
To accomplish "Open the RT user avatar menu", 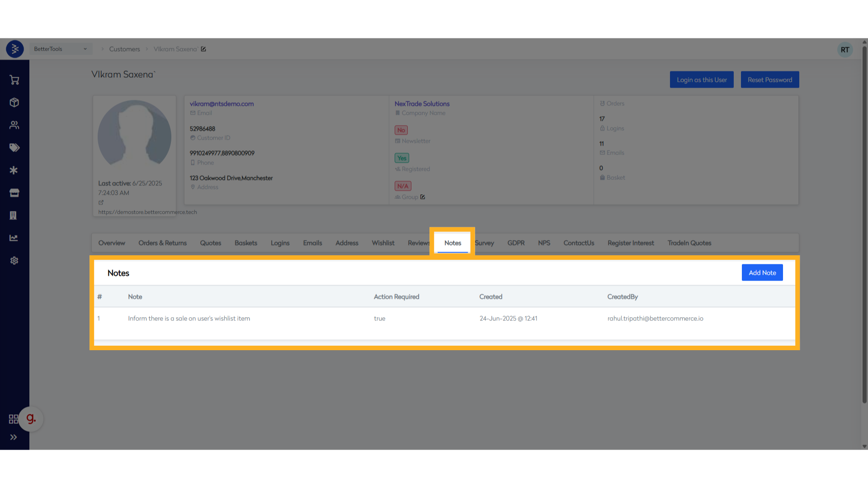I will pyautogui.click(x=844, y=50).
